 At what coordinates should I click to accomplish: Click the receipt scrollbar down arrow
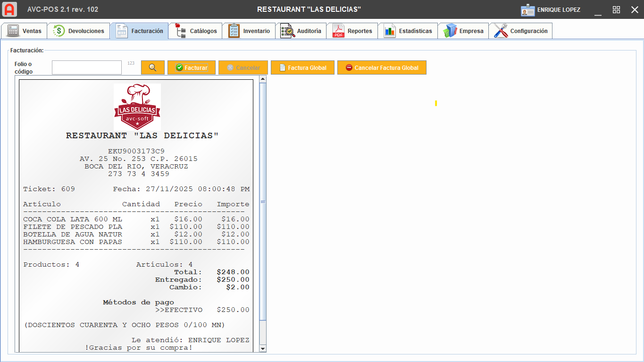[x=263, y=348]
